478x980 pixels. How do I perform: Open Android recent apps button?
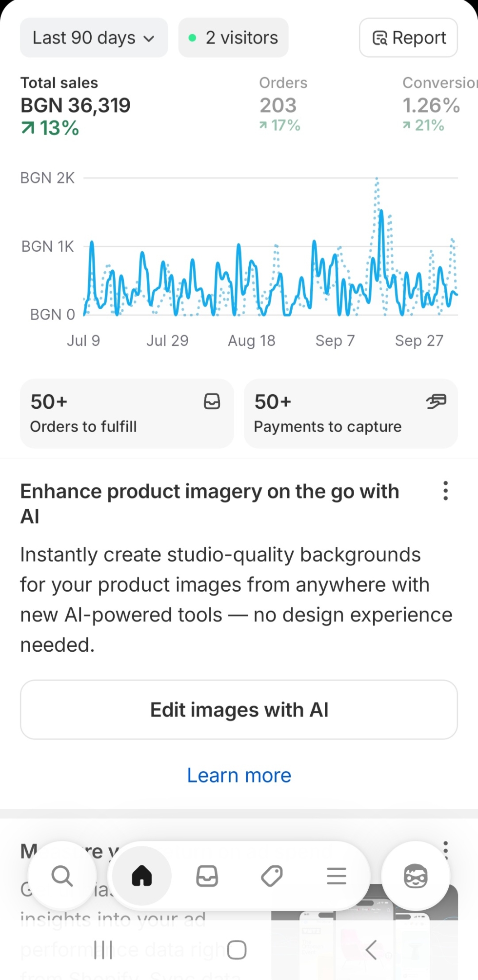[x=103, y=950]
